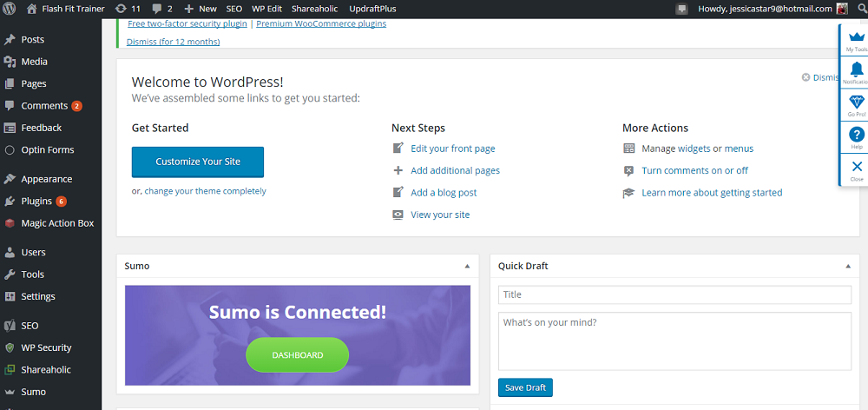Click the green Sumo DASHBOARD button
Image resolution: width=868 pixels, height=410 pixels.
click(297, 355)
